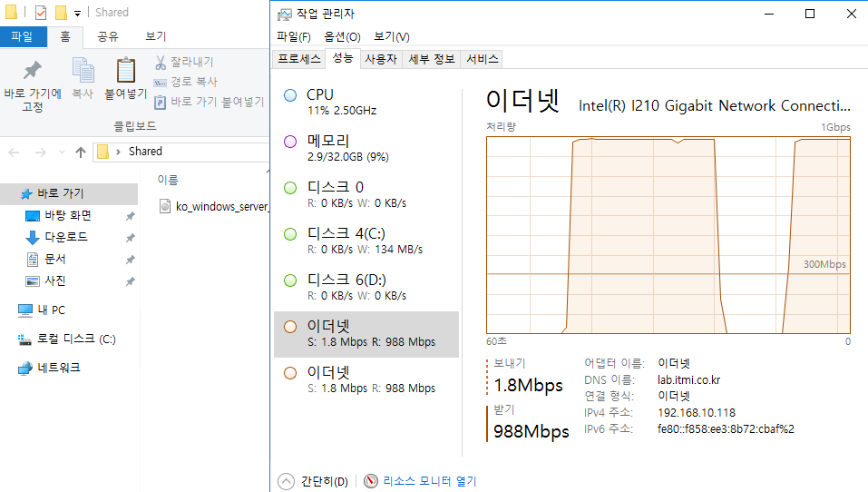Select 바로 가기 in navigation pane

coord(69,194)
